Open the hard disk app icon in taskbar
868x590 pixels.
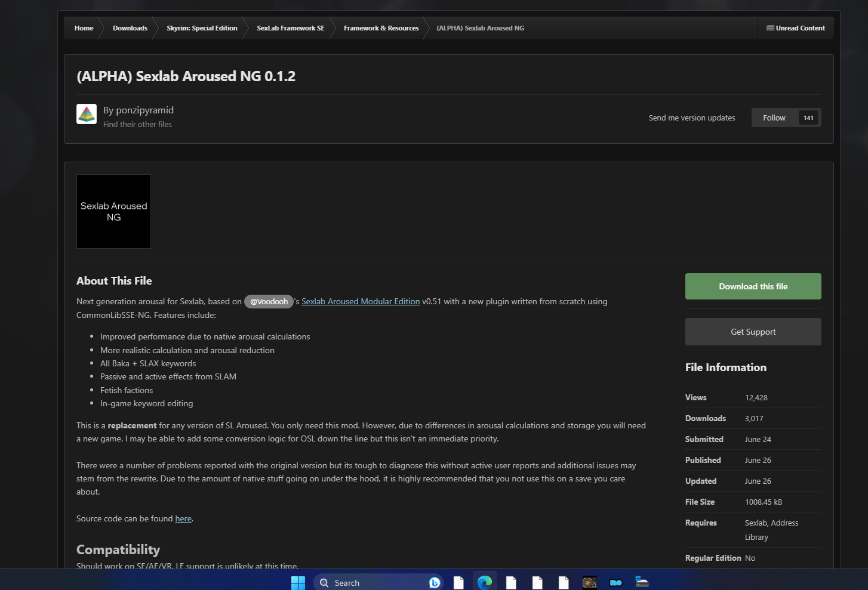pyautogui.click(x=590, y=583)
